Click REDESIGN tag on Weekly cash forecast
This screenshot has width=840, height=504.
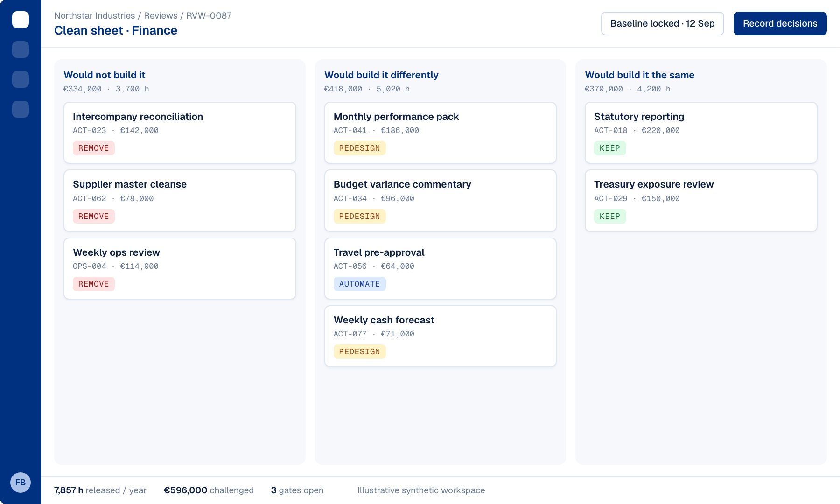[360, 351]
